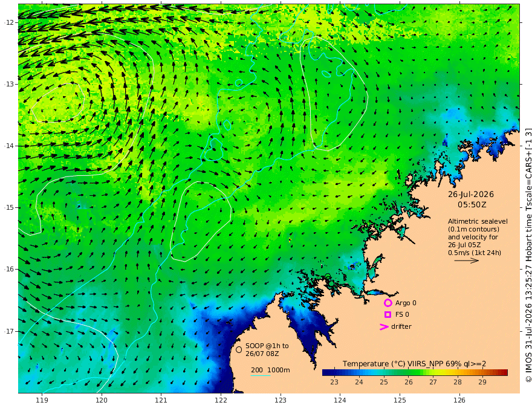This screenshot has height=411, width=532.
Task: Click the magenta Argo circle legend icon
Action: point(388,303)
